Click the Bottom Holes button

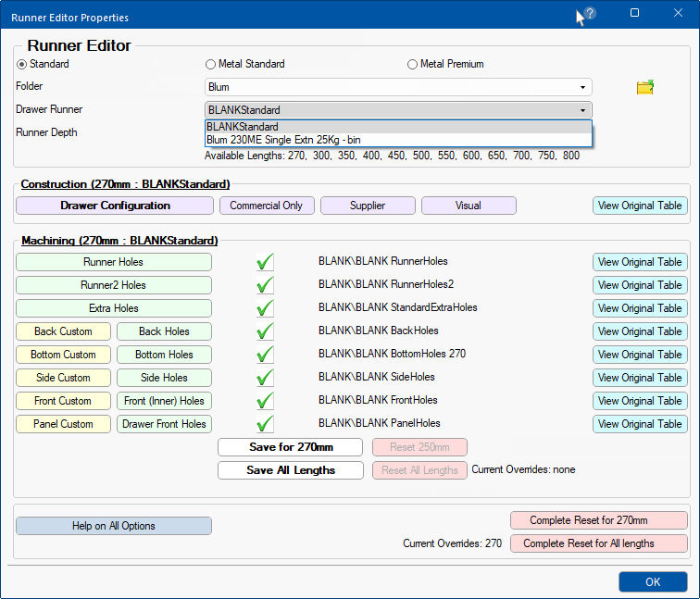[x=164, y=355]
